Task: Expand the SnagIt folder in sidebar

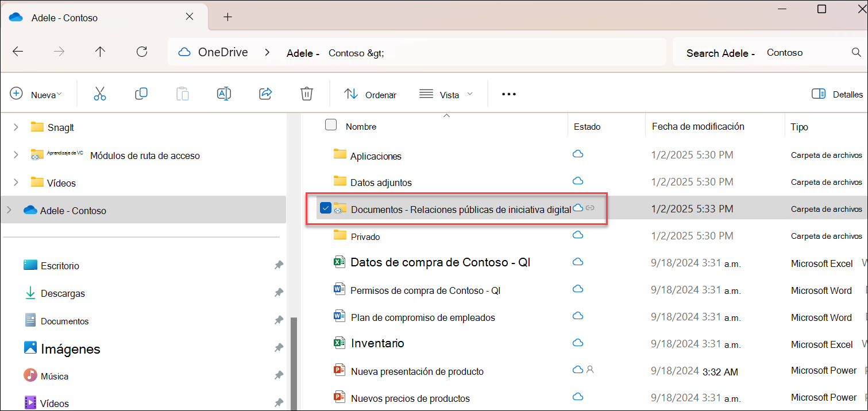Action: point(16,127)
